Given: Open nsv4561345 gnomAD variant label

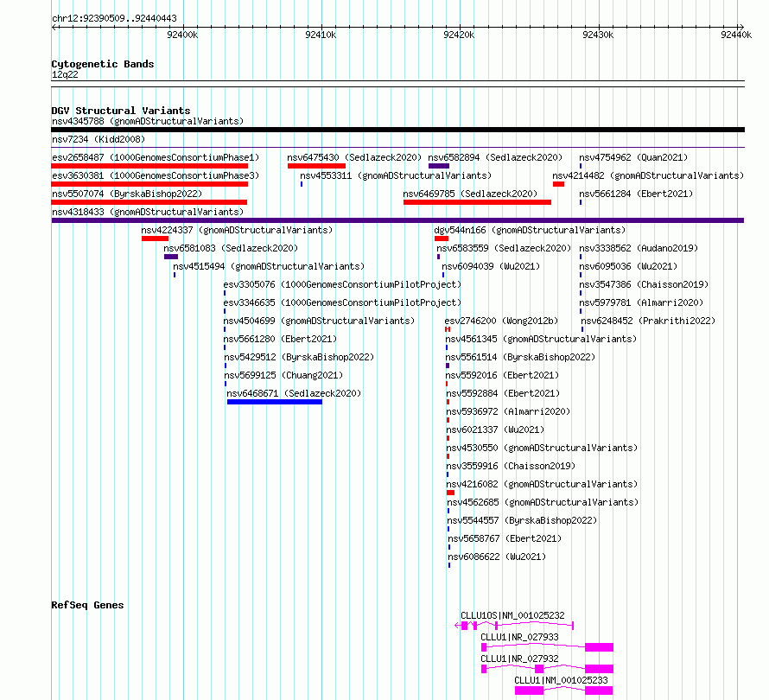Looking at the screenshot, I should 541,339.
